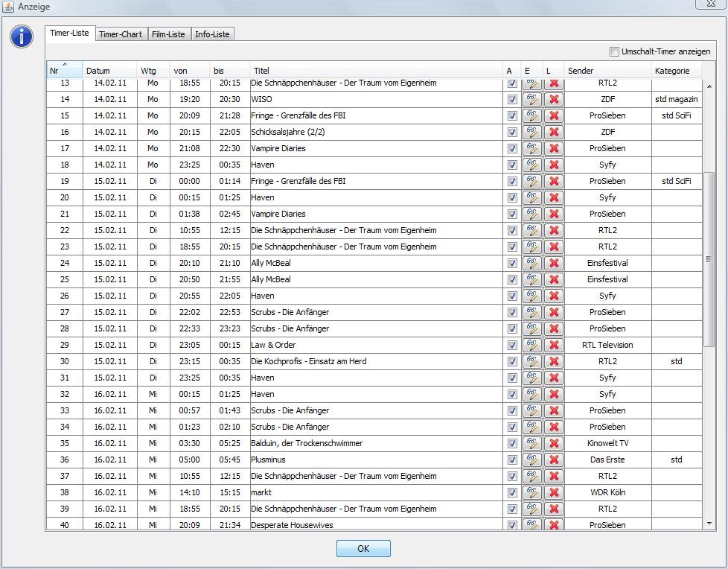728x569 pixels.
Task: Disable timer 39 active checkbox
Action: point(512,509)
